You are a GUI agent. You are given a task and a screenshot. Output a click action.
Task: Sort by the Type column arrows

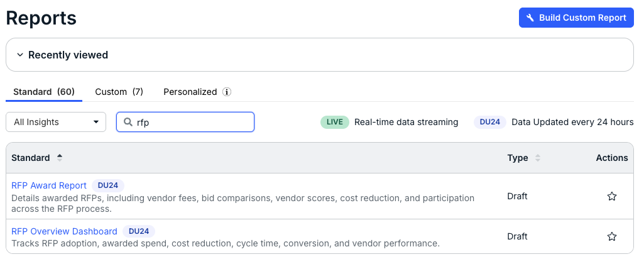coord(538,158)
